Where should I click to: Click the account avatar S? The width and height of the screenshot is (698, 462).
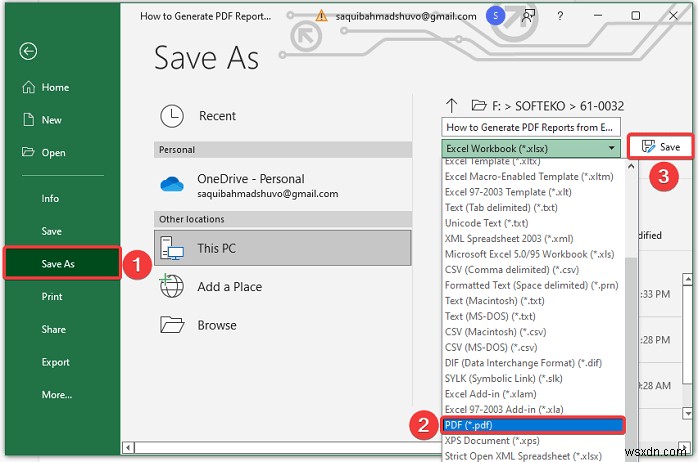[x=495, y=16]
